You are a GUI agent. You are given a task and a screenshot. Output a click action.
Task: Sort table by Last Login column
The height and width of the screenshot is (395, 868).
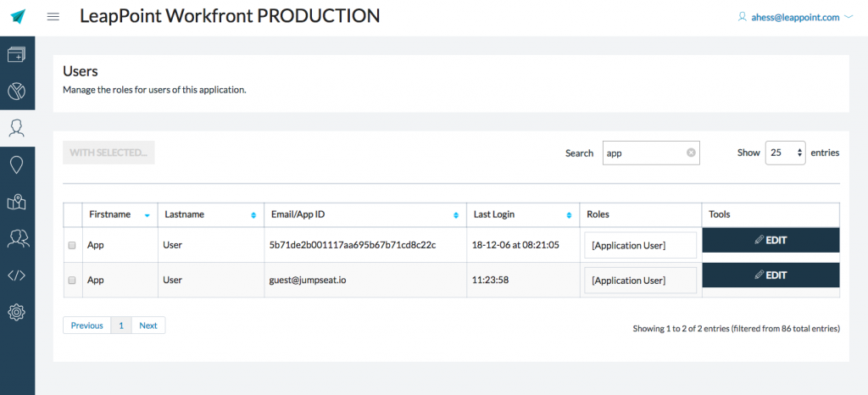click(x=521, y=214)
